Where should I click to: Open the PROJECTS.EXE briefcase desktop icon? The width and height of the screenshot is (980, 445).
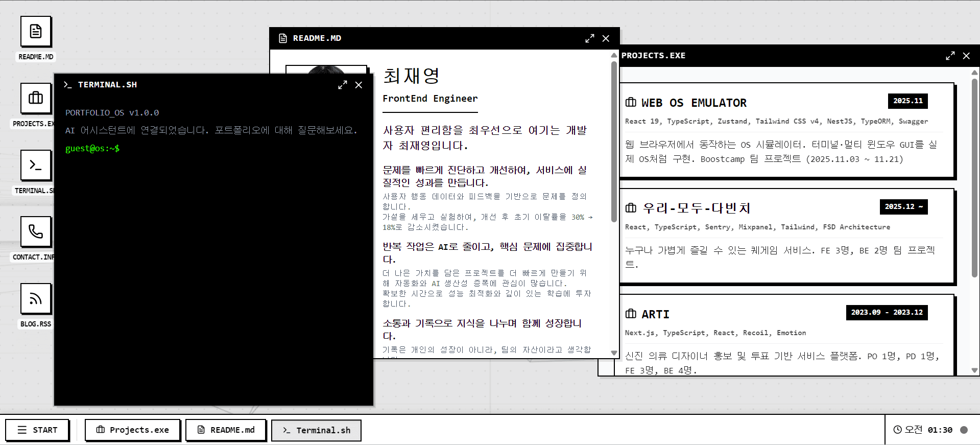tap(36, 98)
